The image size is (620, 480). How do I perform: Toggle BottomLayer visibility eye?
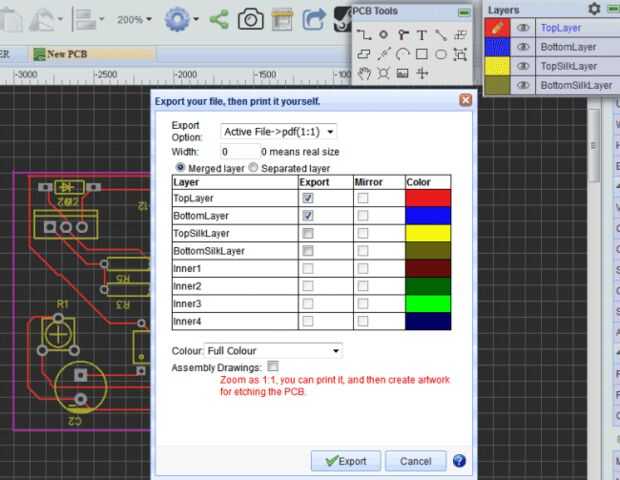click(523, 47)
